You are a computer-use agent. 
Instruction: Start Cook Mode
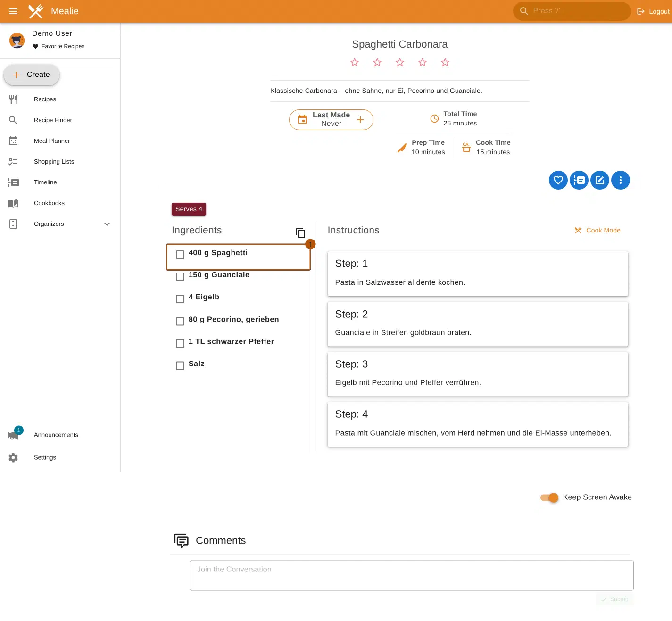click(x=597, y=230)
